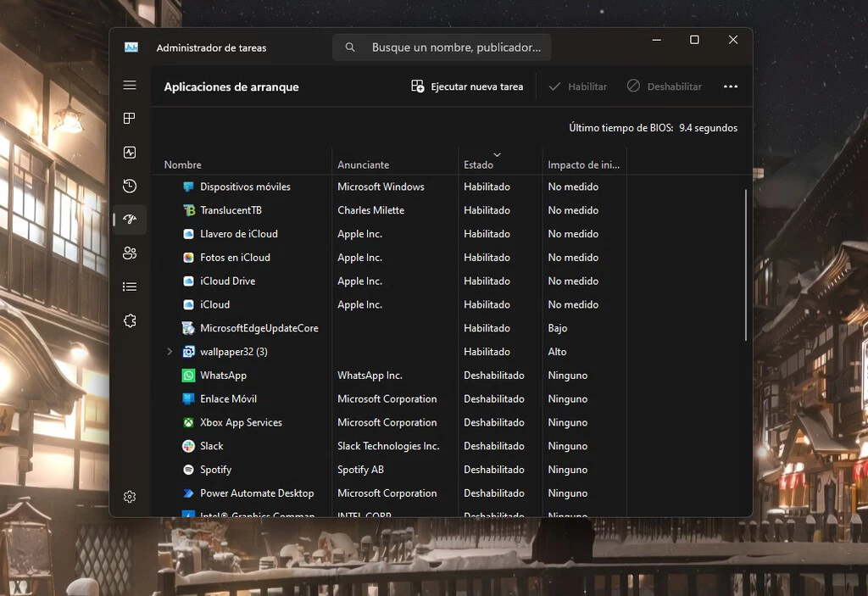Open the Details list page icon
This screenshot has height=596, width=868.
(130, 287)
